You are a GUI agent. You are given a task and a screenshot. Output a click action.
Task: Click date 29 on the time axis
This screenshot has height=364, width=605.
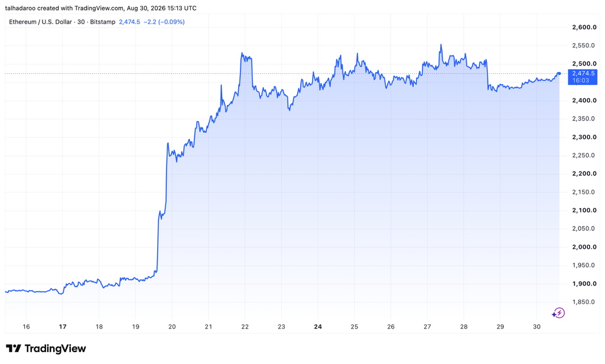(x=500, y=327)
